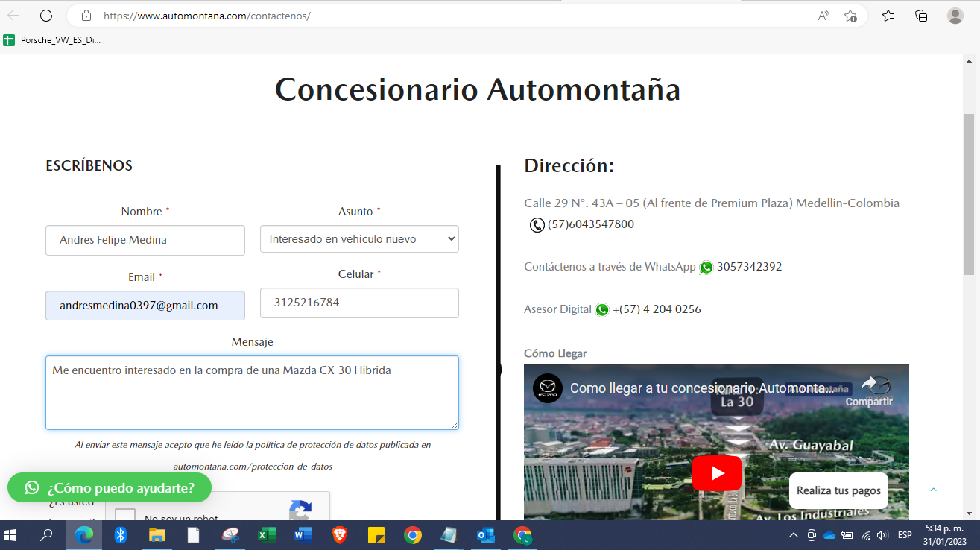The width and height of the screenshot is (980, 550).
Task: Click the address bar URL
Action: [x=207, y=16]
